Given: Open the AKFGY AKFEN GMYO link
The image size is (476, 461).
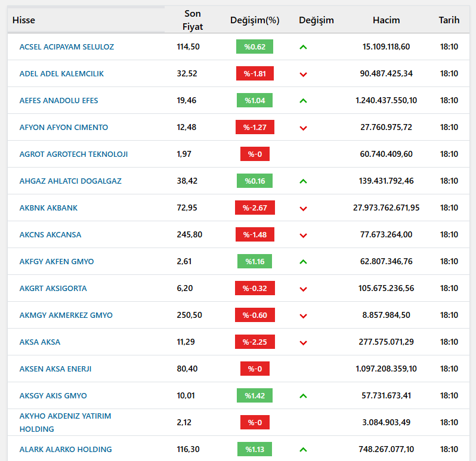Looking at the screenshot, I should point(57,261).
